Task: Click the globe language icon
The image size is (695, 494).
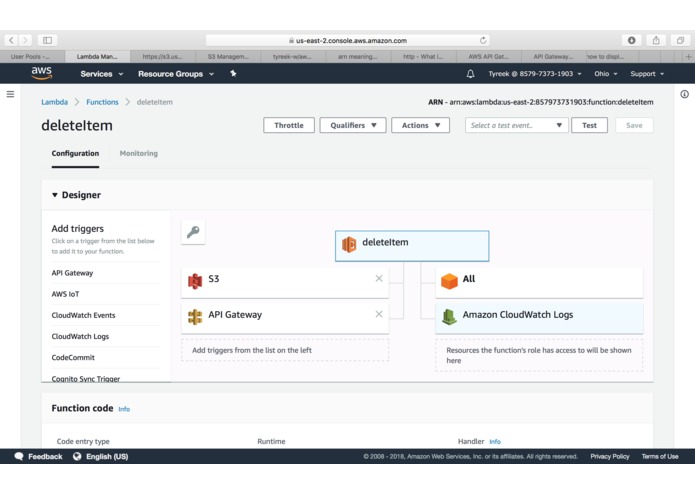Action: pyautogui.click(x=77, y=456)
